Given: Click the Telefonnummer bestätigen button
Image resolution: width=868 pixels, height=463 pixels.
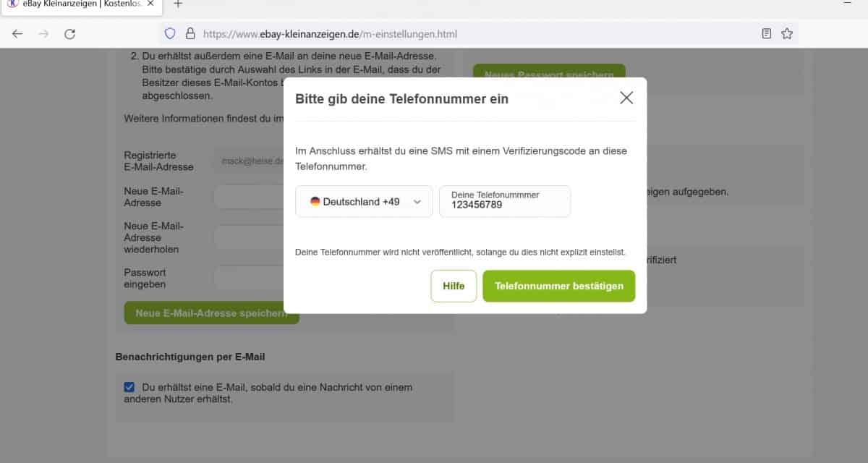Looking at the screenshot, I should (x=558, y=286).
